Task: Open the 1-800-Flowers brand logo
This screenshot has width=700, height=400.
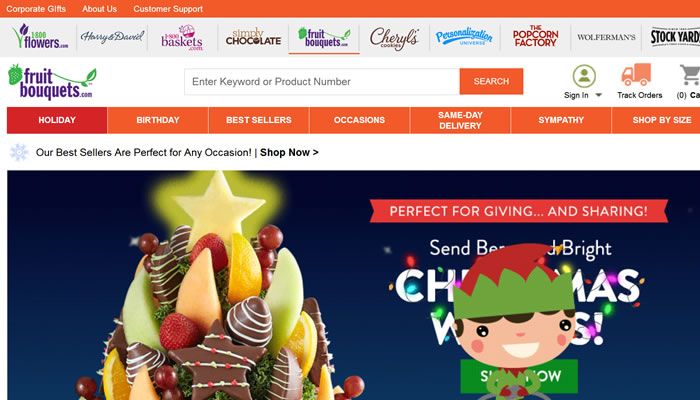Action: tap(40, 37)
